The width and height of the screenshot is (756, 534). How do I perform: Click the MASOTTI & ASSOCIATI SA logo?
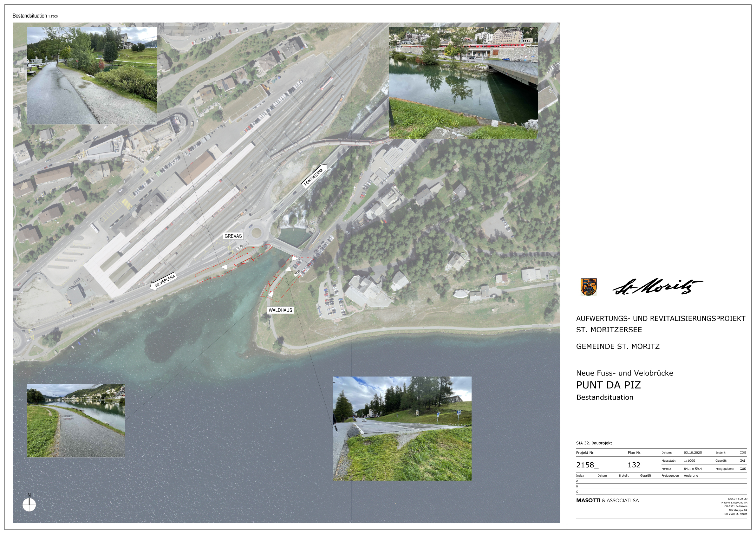click(607, 500)
